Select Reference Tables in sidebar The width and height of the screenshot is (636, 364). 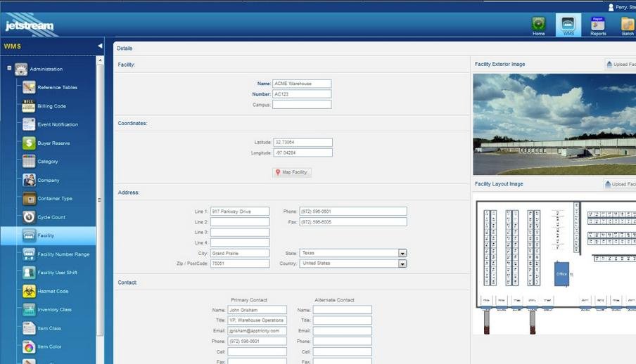pos(57,88)
